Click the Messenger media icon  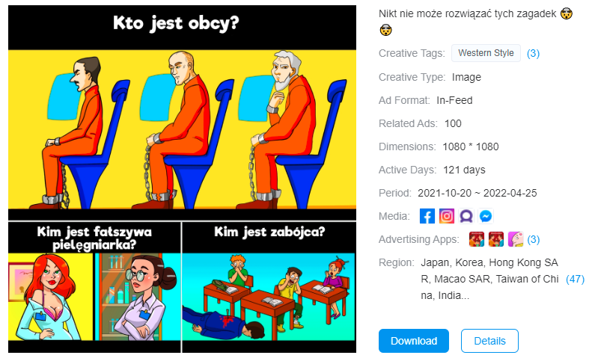pos(486,216)
